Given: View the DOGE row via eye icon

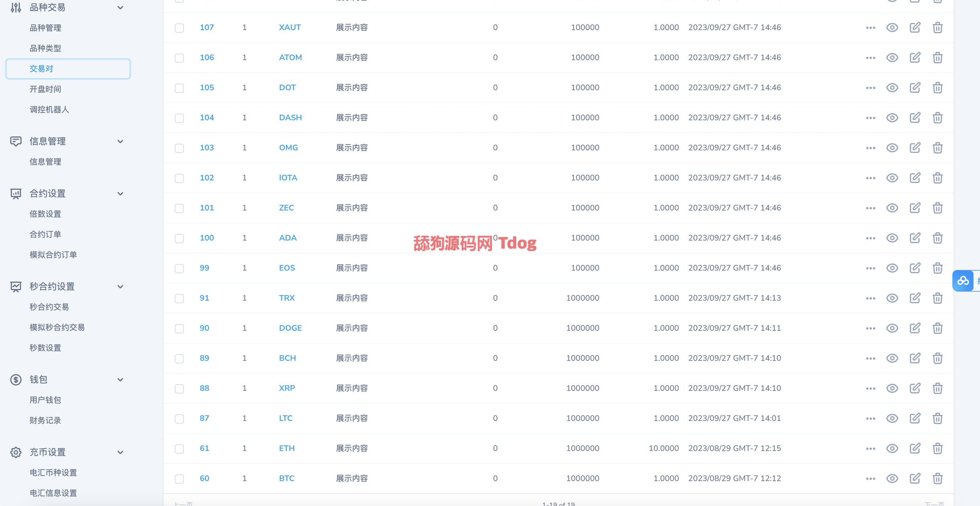Looking at the screenshot, I should [x=892, y=328].
